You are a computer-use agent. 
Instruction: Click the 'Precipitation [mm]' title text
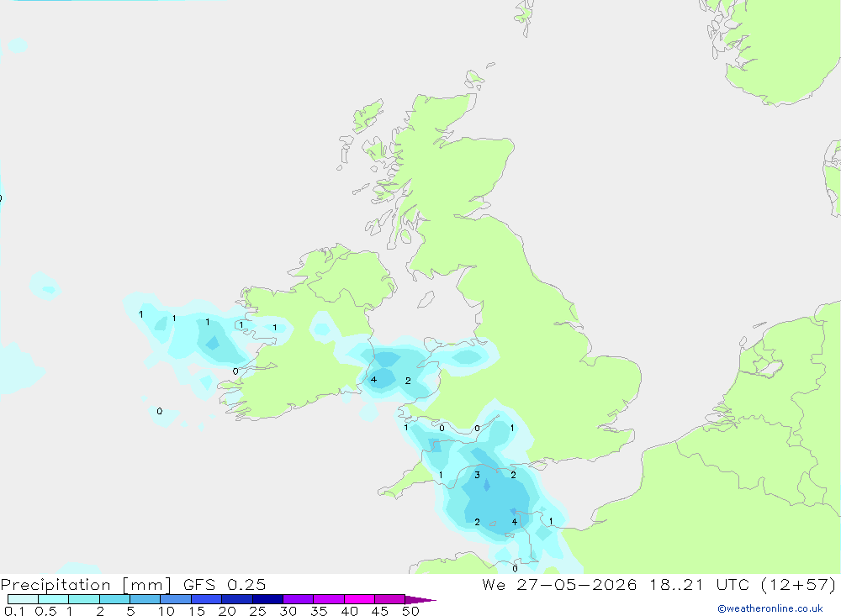(86, 585)
